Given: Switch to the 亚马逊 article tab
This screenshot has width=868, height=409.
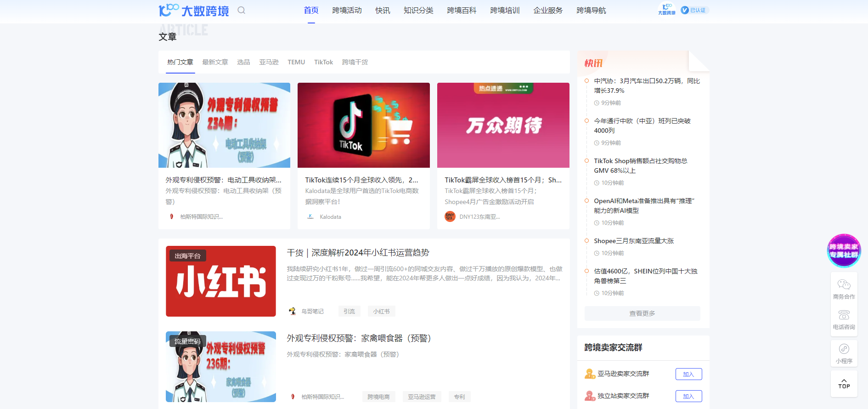Looking at the screenshot, I should (x=269, y=62).
